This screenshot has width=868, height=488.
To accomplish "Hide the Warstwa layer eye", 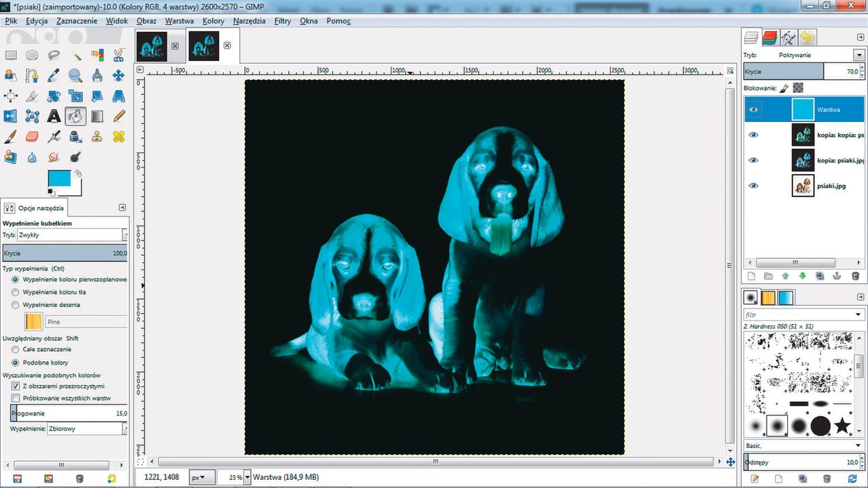I will 753,109.
